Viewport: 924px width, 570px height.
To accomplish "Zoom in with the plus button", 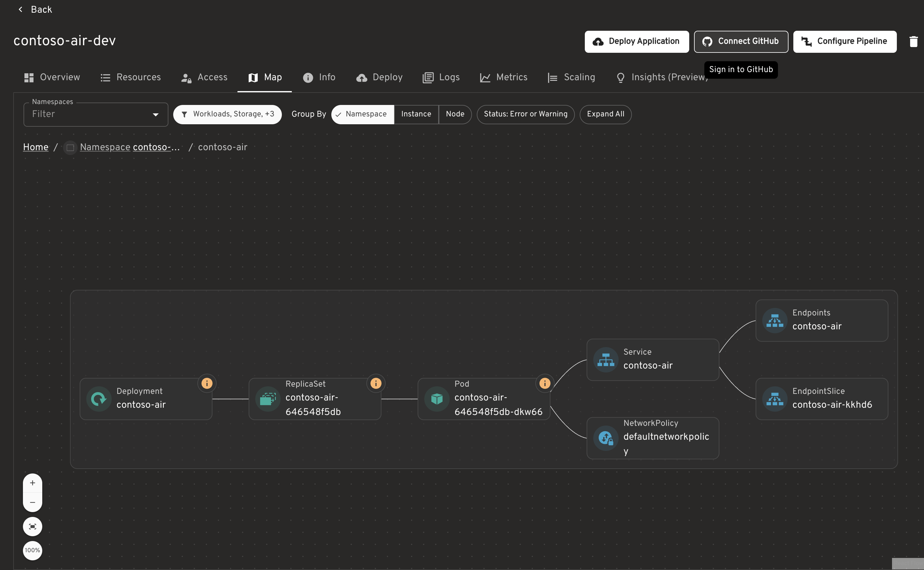I will pos(32,483).
